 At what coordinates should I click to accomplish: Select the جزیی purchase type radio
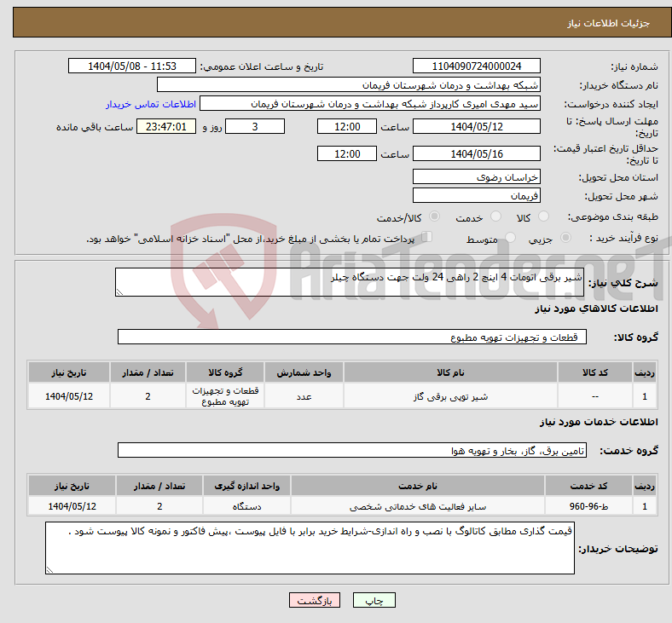(565, 237)
